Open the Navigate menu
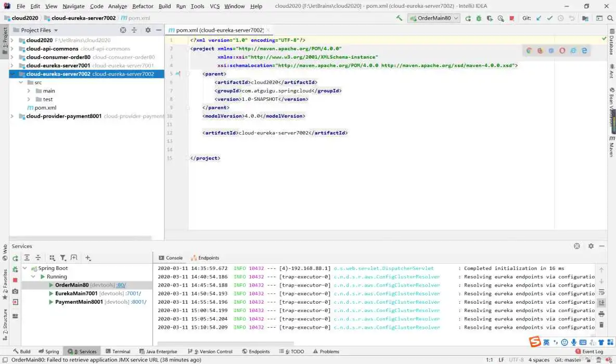Viewport: 616px width, 364px height. (73, 6)
